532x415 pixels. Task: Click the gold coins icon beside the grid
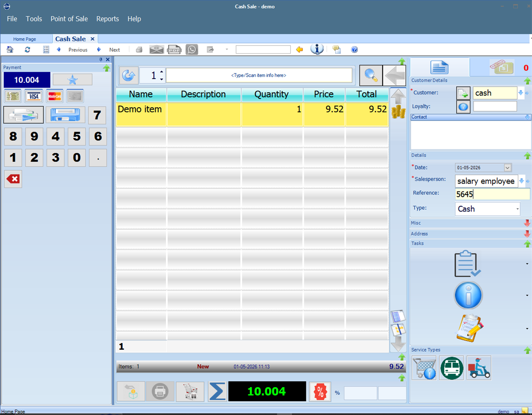click(398, 111)
